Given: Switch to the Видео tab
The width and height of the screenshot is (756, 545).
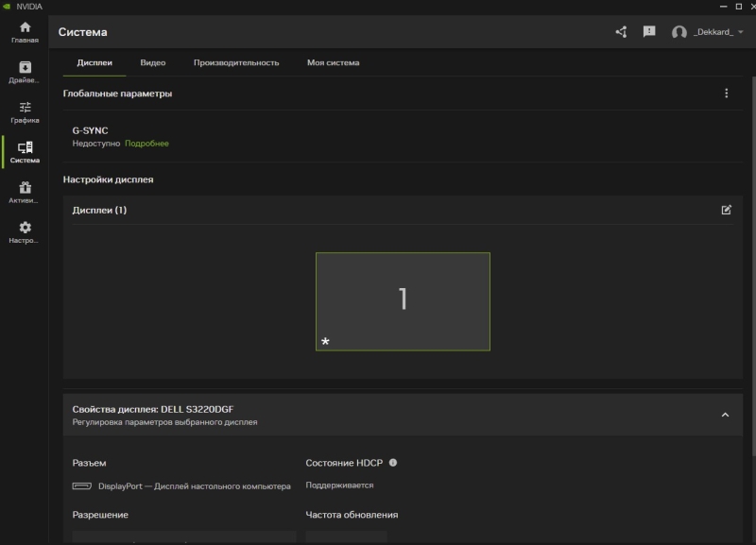Looking at the screenshot, I should [x=153, y=62].
